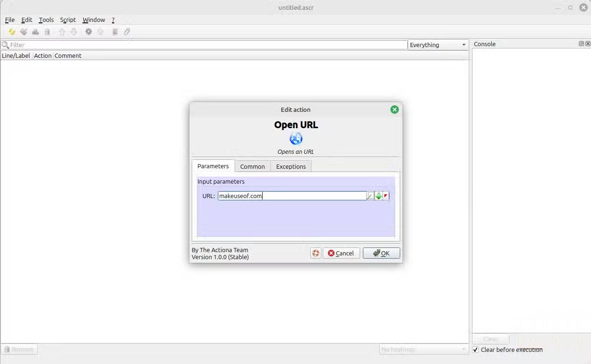The width and height of the screenshot is (591, 364).
Task: Click the Remove button at bottom left
Action: [x=19, y=349]
